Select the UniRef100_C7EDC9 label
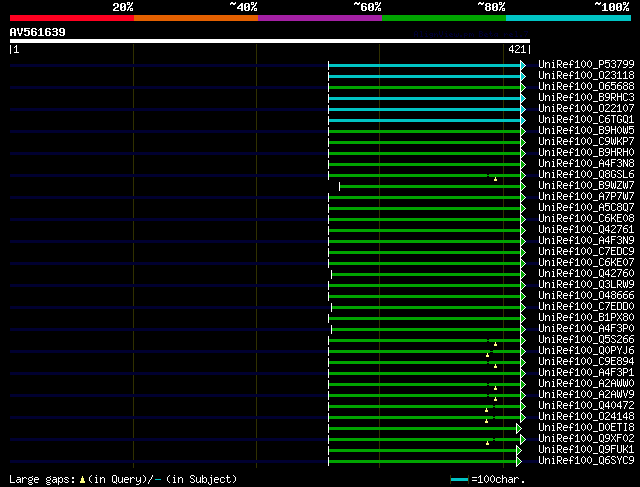This screenshot has height=487, width=640. pyautogui.click(x=586, y=252)
